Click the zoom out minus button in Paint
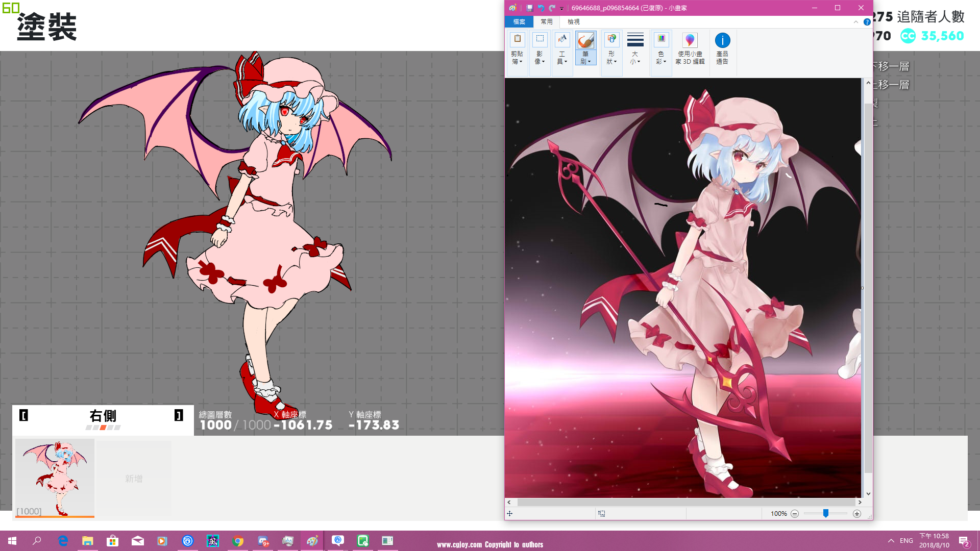The image size is (980, 551). pyautogui.click(x=795, y=514)
